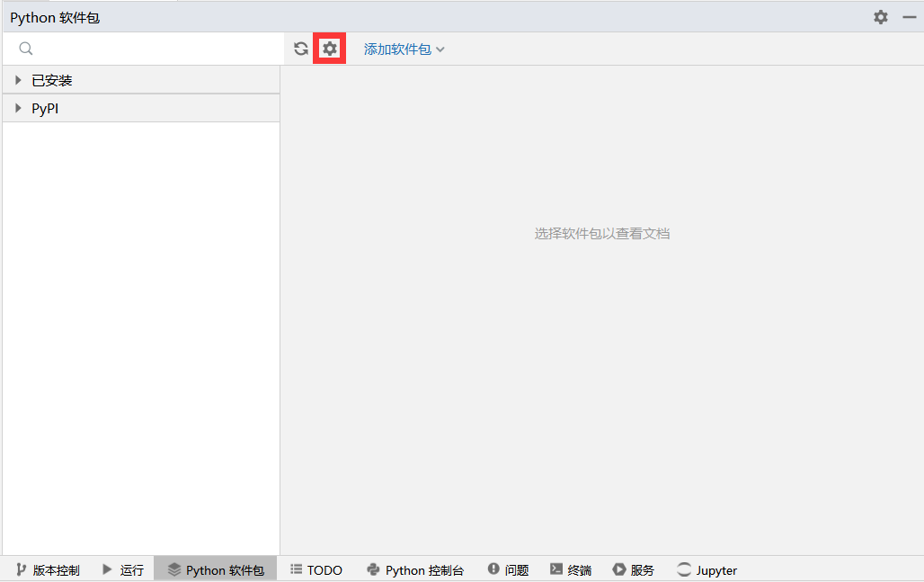The width and height of the screenshot is (924, 582).
Task: Switch to the 运行 tool window
Action: (122, 569)
